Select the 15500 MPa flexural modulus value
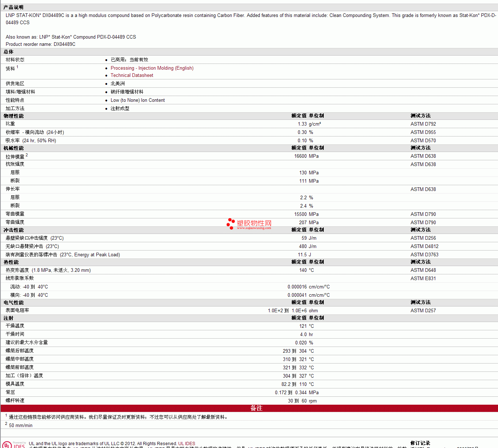The height and width of the screenshot is (448, 498). [306, 214]
